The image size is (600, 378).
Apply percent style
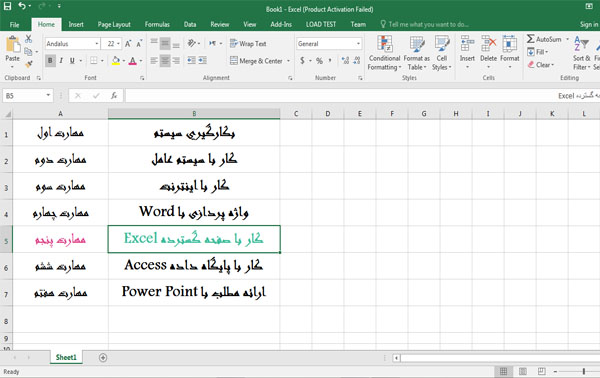319,60
